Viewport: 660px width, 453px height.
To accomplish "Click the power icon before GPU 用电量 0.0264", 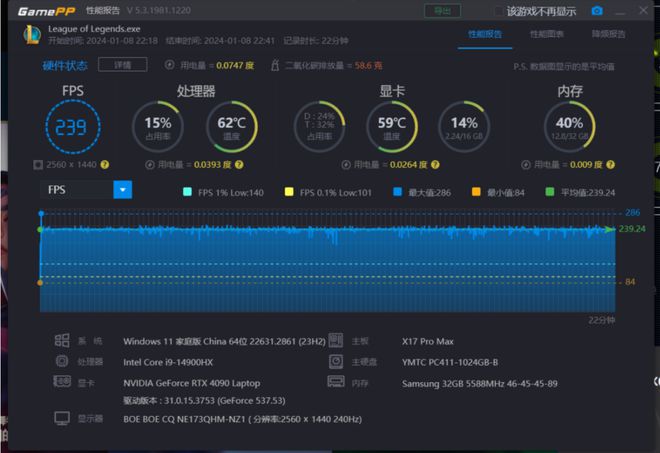I will [346, 165].
